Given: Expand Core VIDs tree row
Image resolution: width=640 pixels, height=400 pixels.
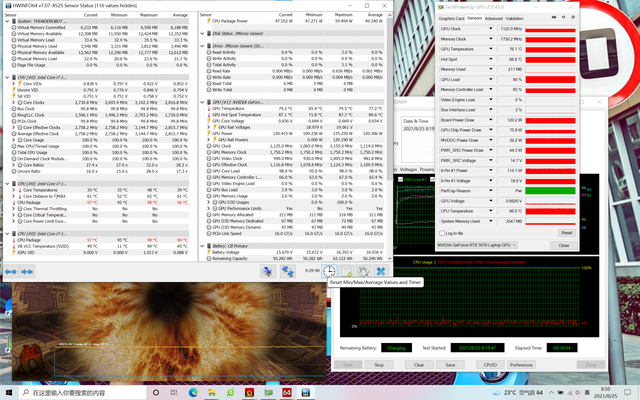Looking at the screenshot, I should pyautogui.click(x=13, y=84).
